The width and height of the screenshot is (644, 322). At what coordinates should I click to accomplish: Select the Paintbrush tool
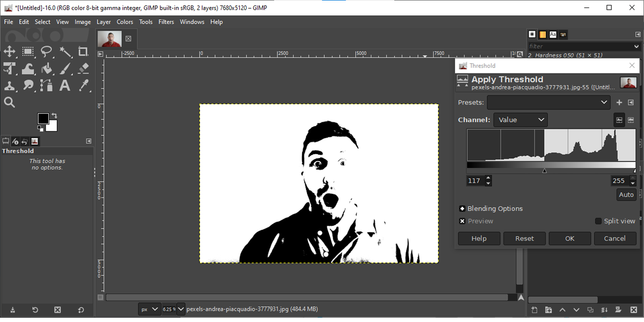(x=65, y=69)
